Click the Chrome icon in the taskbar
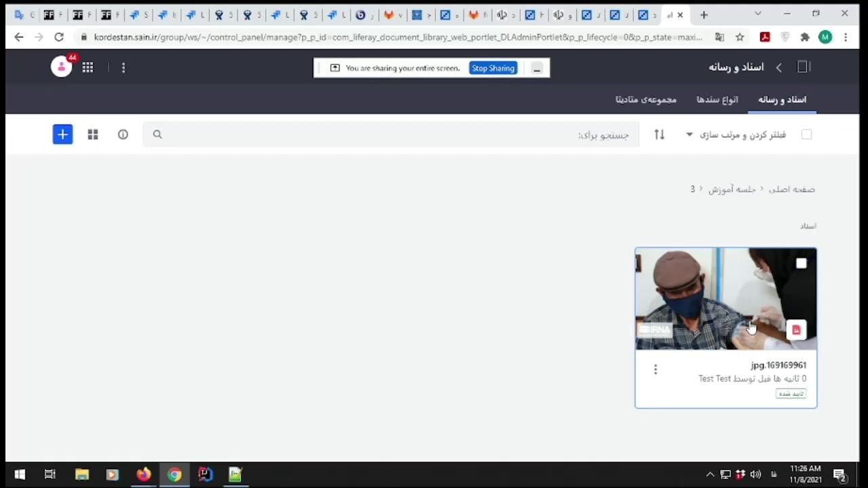The width and height of the screenshot is (868, 488). (174, 474)
